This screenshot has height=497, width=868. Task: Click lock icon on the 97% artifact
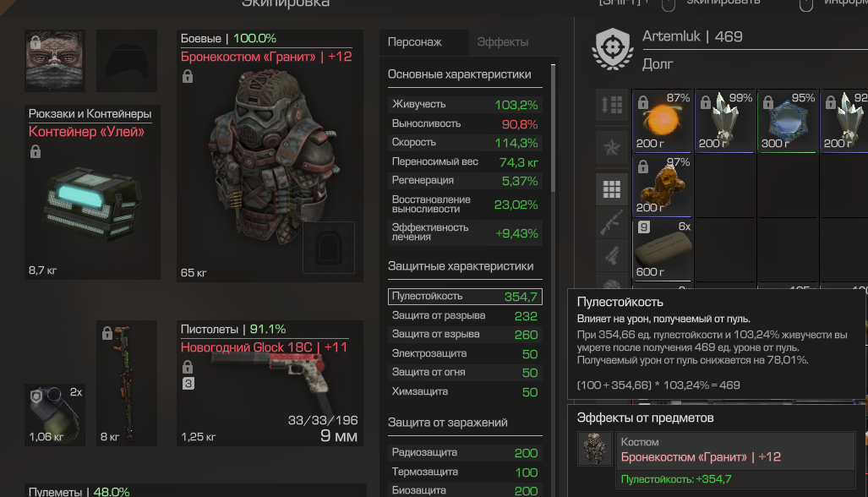[x=642, y=167]
